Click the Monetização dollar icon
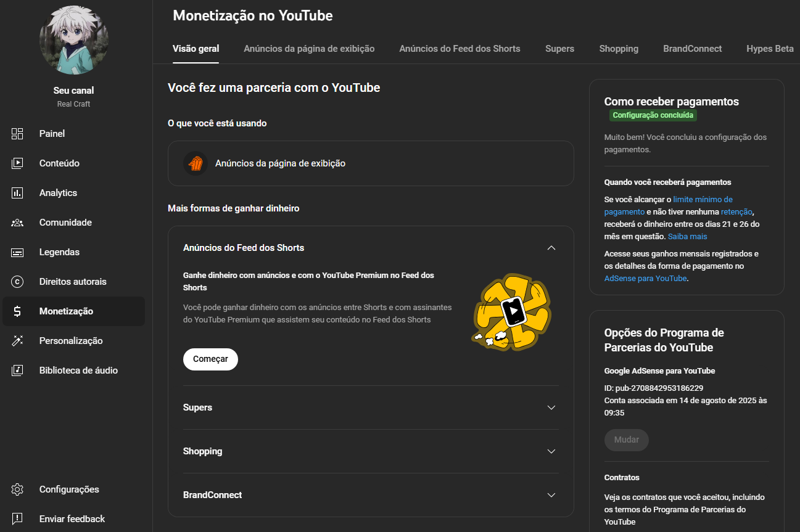The image size is (800, 532). (x=17, y=311)
